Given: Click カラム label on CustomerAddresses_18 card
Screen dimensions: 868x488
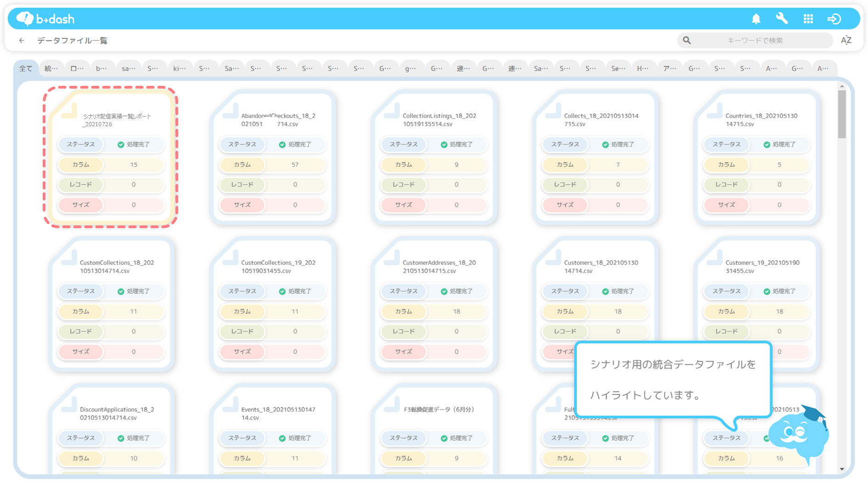Looking at the screenshot, I should 404,312.
